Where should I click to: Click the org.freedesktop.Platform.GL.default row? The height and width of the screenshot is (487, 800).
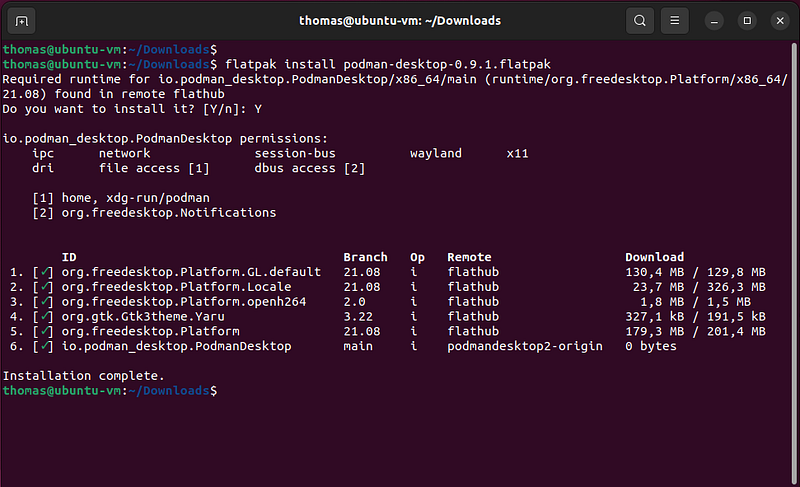click(388, 272)
